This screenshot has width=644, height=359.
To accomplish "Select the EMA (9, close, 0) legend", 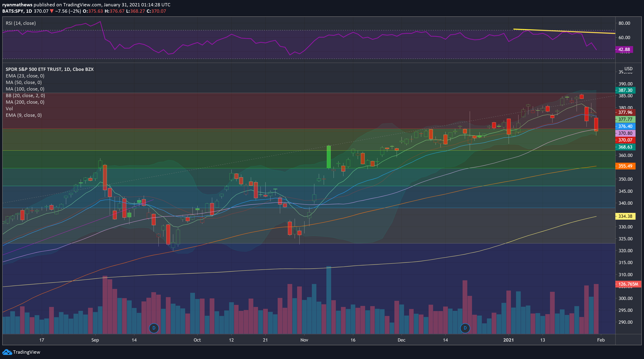I will click(24, 115).
